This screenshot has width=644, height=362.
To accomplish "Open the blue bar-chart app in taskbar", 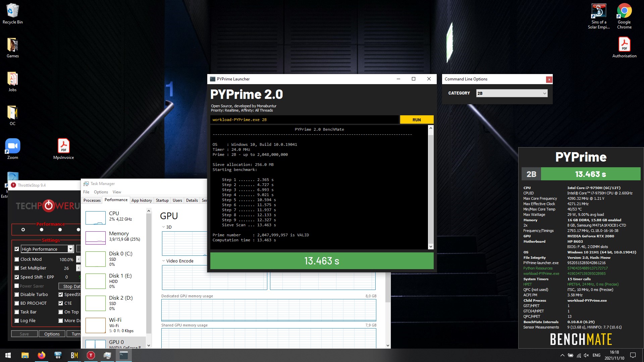I will (x=58, y=355).
